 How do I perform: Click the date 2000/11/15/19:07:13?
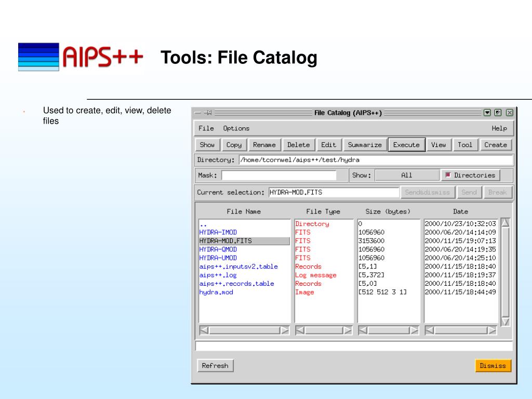(460, 241)
